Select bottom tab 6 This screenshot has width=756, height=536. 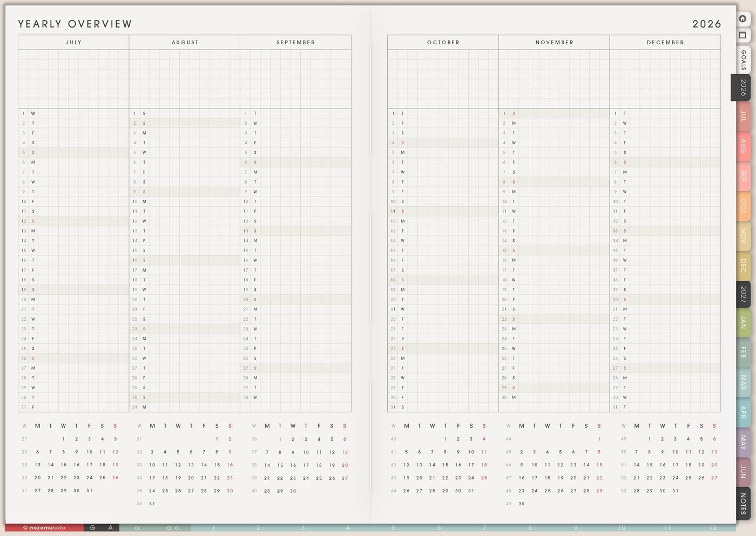439,527
